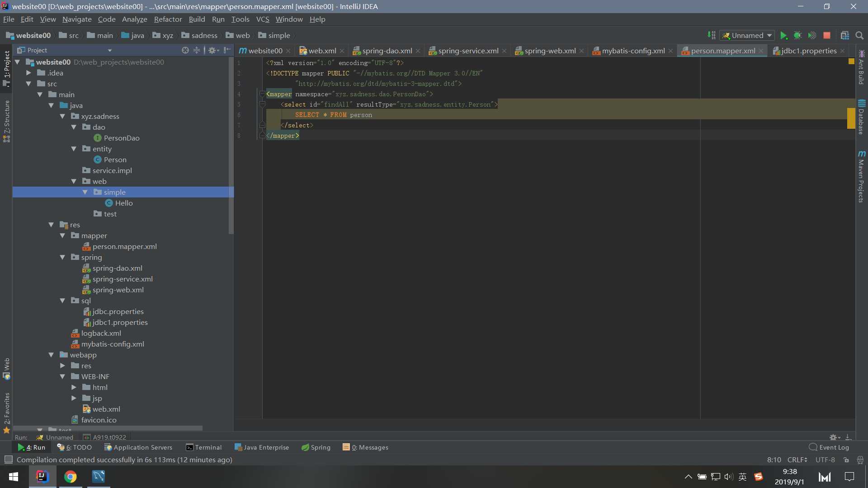Click the Spring panel tab icon

pyautogui.click(x=305, y=447)
